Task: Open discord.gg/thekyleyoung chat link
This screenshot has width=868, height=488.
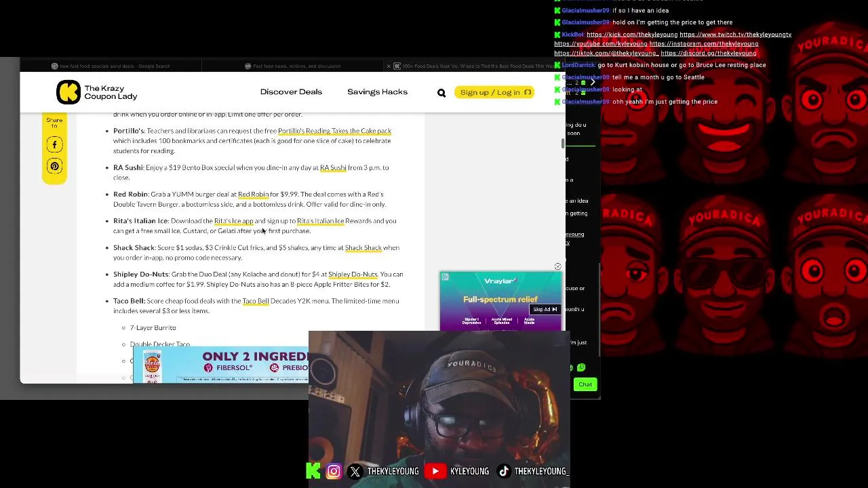Action: [709, 54]
